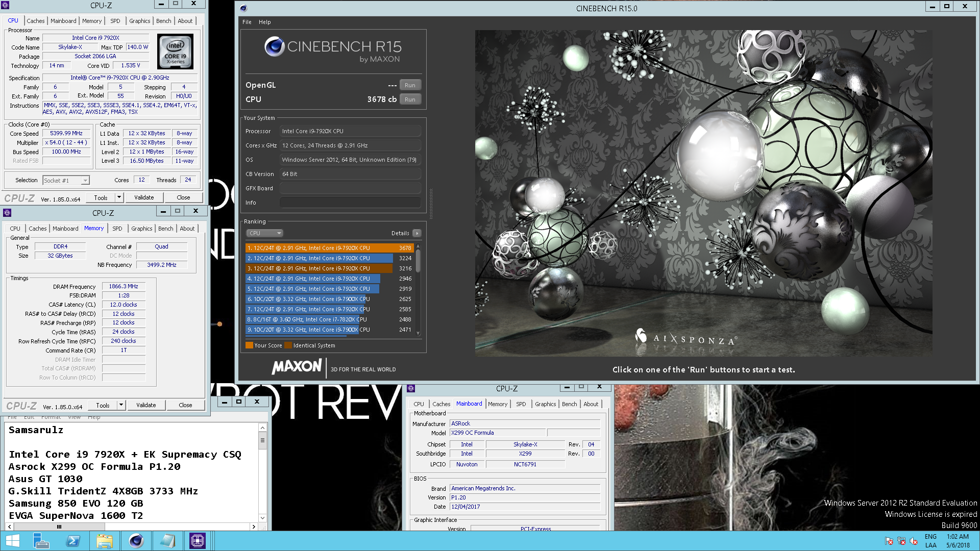This screenshot has width=980, height=551.
Task: Open the Ranking CPU dropdown in Cinebench
Action: pos(265,233)
